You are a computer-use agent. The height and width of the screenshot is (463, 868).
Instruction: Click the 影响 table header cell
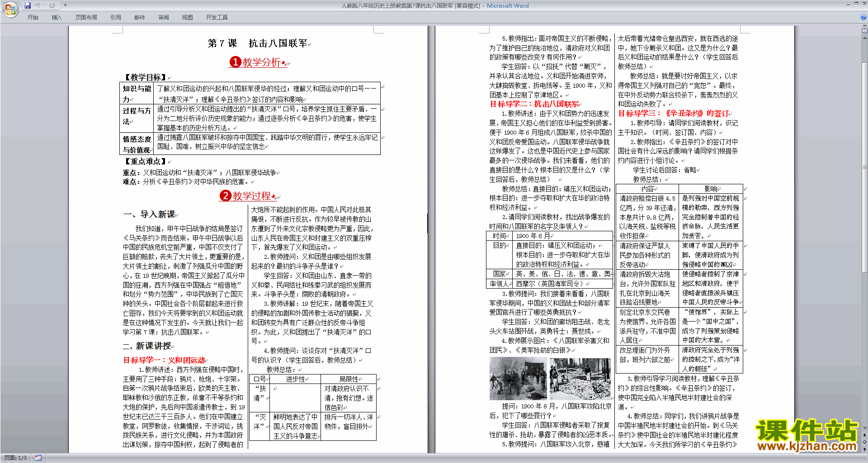tap(711, 189)
